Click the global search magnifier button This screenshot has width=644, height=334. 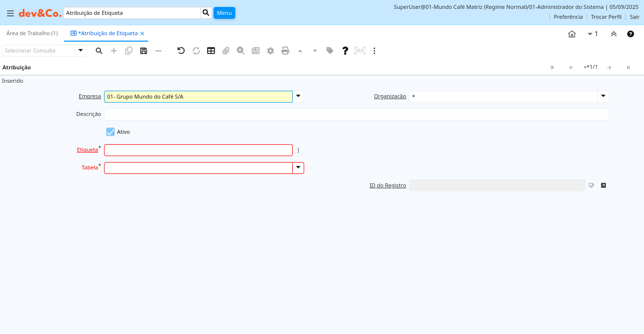(206, 13)
